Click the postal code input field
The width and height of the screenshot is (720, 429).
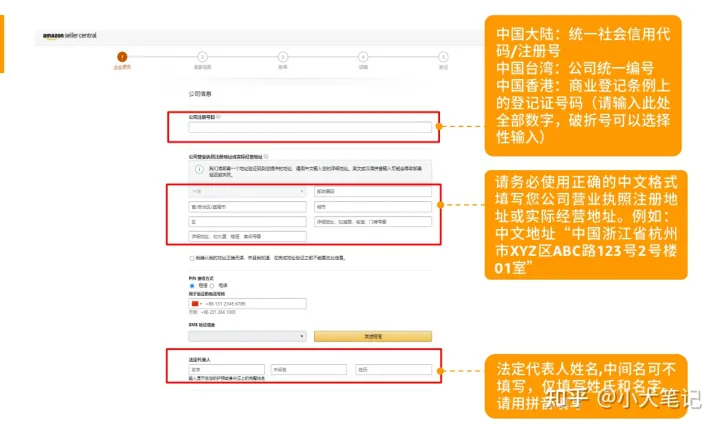(x=372, y=191)
